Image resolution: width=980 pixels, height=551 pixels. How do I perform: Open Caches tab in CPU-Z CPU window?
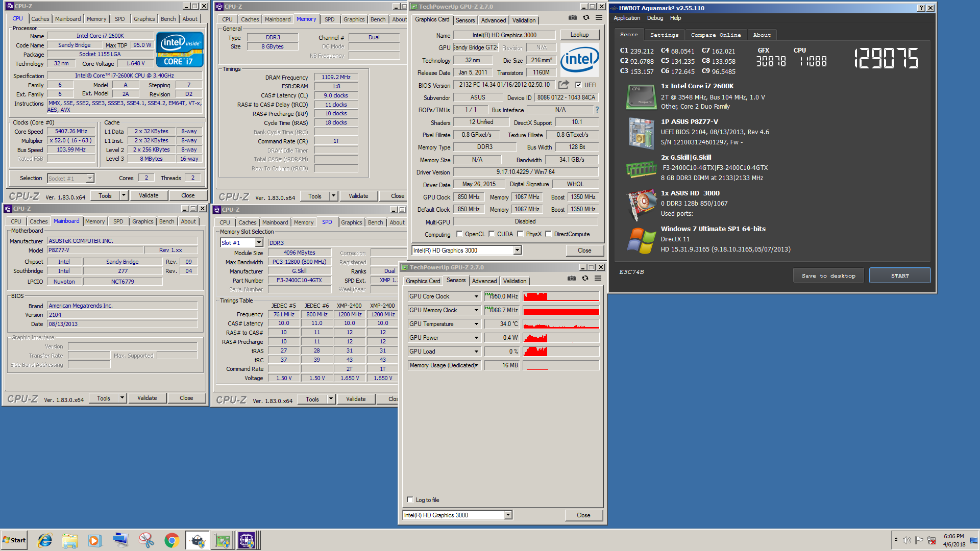[40, 19]
